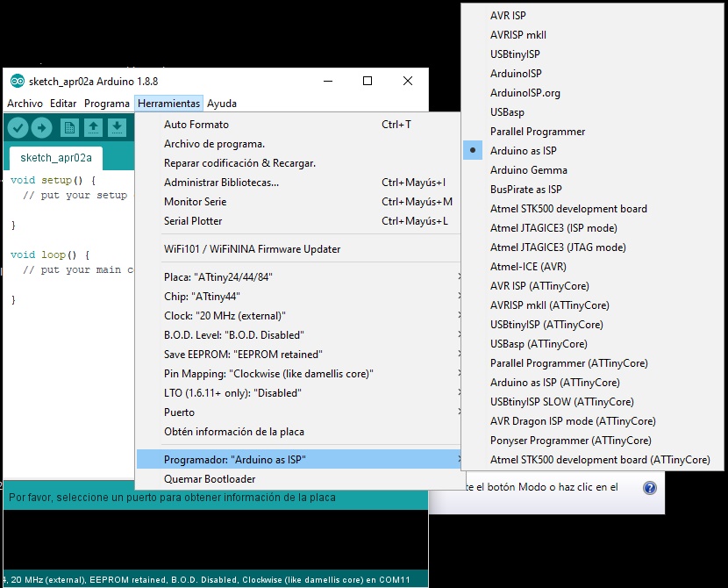728x588 pixels.
Task: Select AVRISP mkII (ATTinyCore)
Action: click(592, 305)
